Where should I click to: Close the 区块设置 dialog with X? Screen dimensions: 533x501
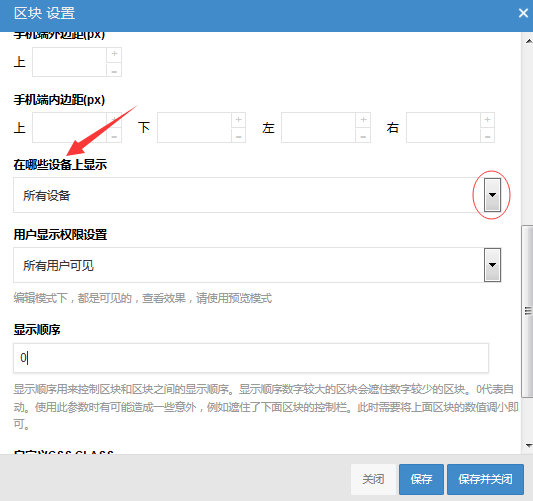click(x=523, y=13)
